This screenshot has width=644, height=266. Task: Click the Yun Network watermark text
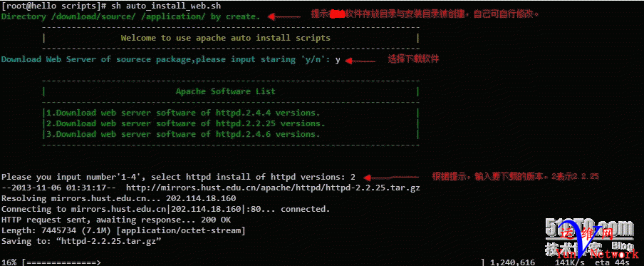coord(598,254)
